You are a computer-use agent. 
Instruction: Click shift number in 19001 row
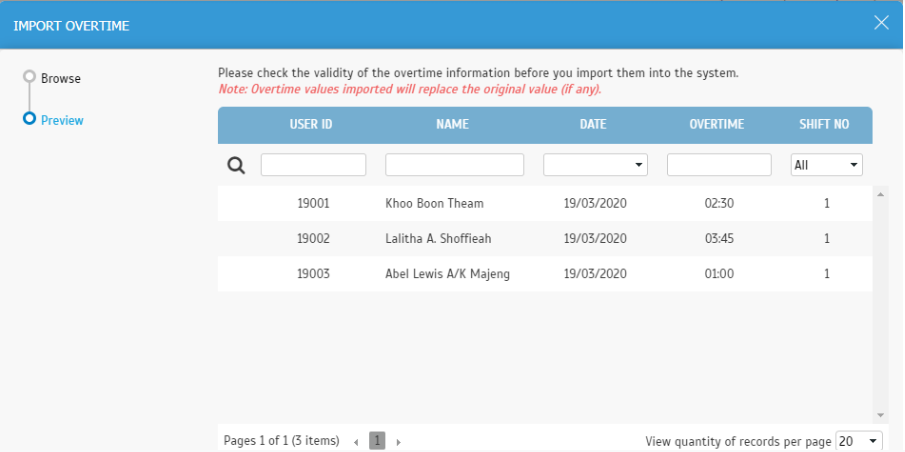[827, 203]
